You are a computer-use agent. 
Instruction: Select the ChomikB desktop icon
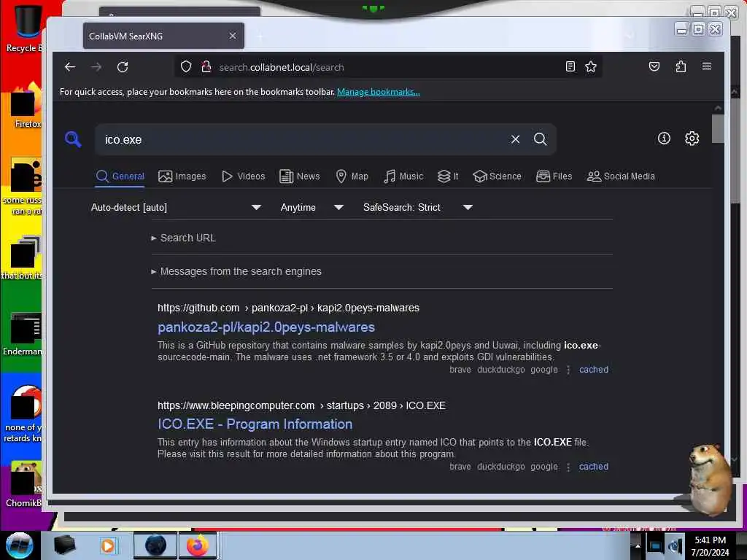[24, 485]
